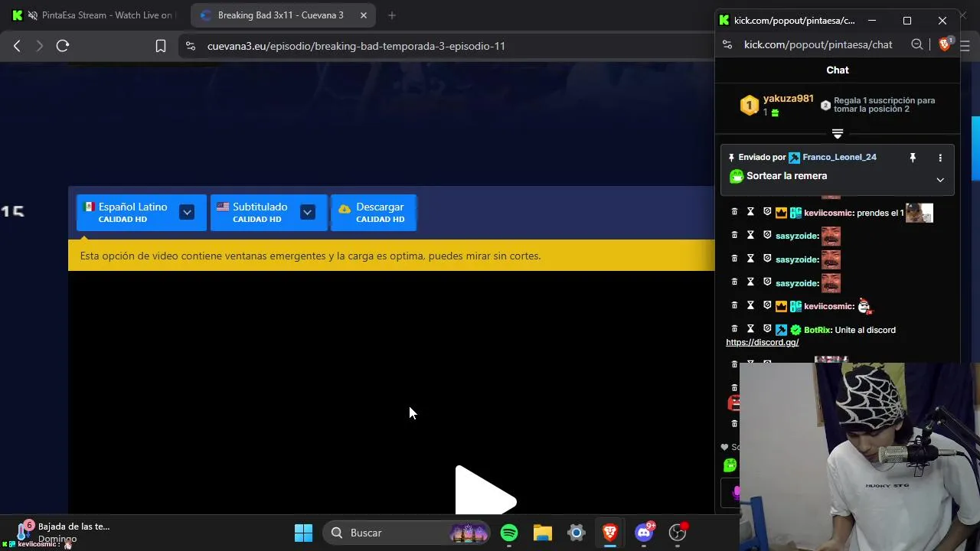This screenshot has height=551, width=980.
Task: Bookmark this page with the bookmark icon
Action: point(161,46)
